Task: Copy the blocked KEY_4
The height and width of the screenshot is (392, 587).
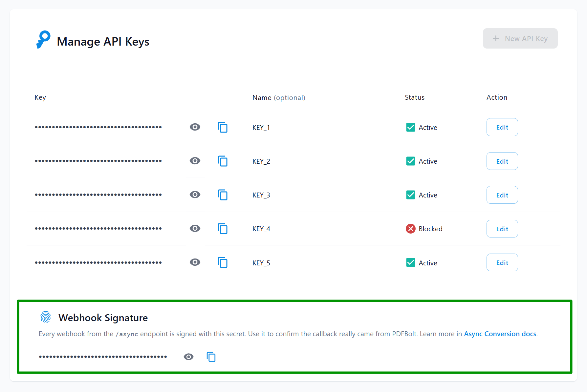Action: click(x=223, y=229)
